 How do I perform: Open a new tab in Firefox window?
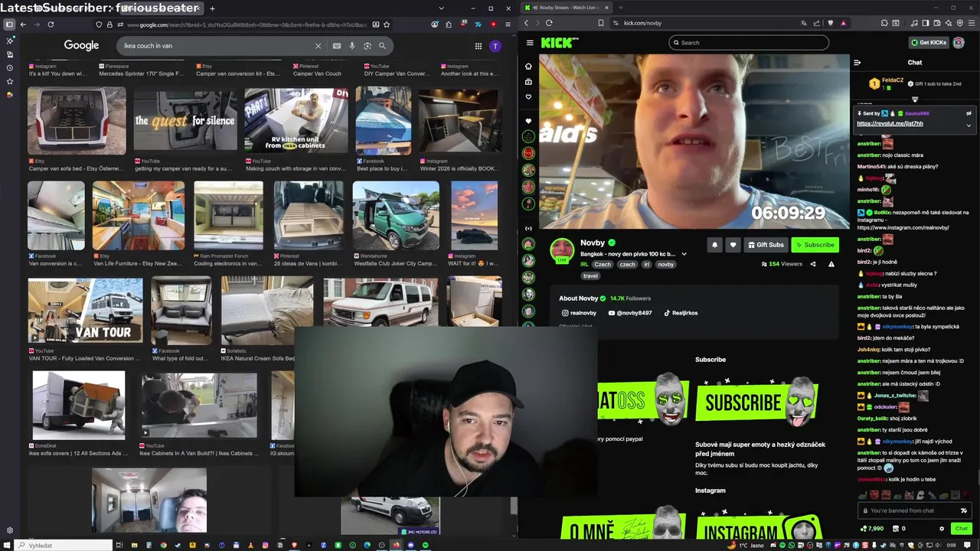pos(212,8)
